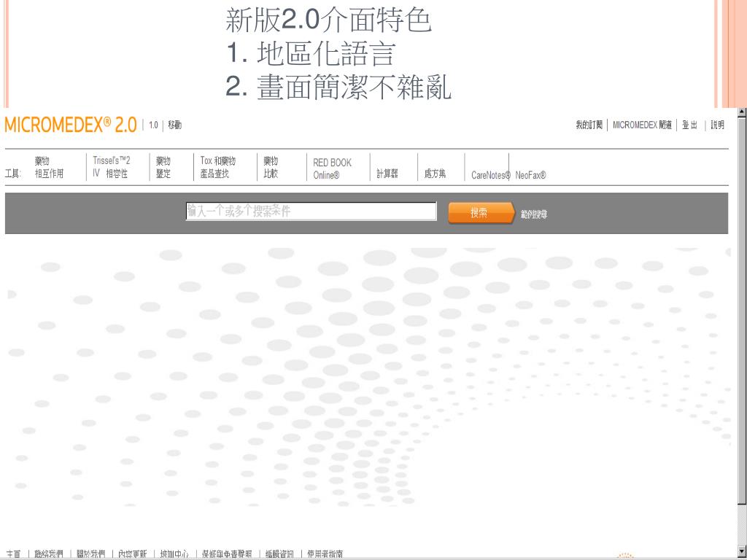Open 藥物相互作用 tool
The height and width of the screenshot is (560, 747).
point(49,167)
